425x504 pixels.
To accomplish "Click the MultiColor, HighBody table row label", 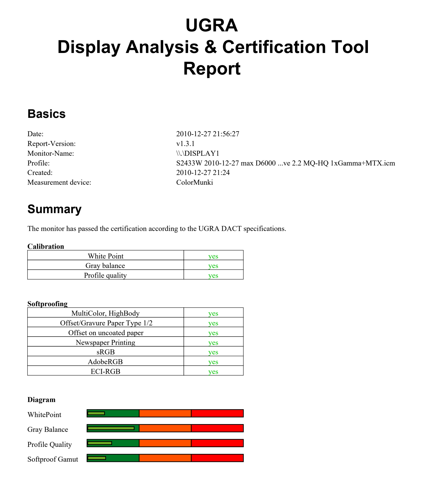I will [106, 313].
